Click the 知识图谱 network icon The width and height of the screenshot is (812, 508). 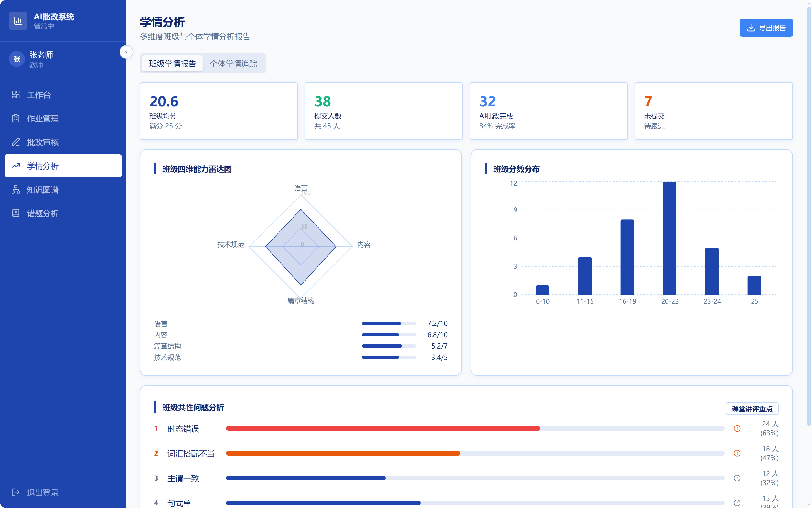[x=16, y=189]
